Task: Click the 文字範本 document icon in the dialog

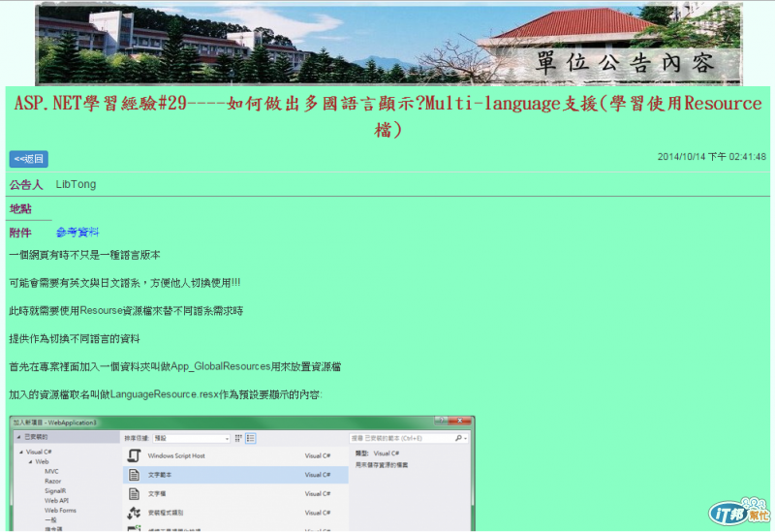Action: coord(134,475)
